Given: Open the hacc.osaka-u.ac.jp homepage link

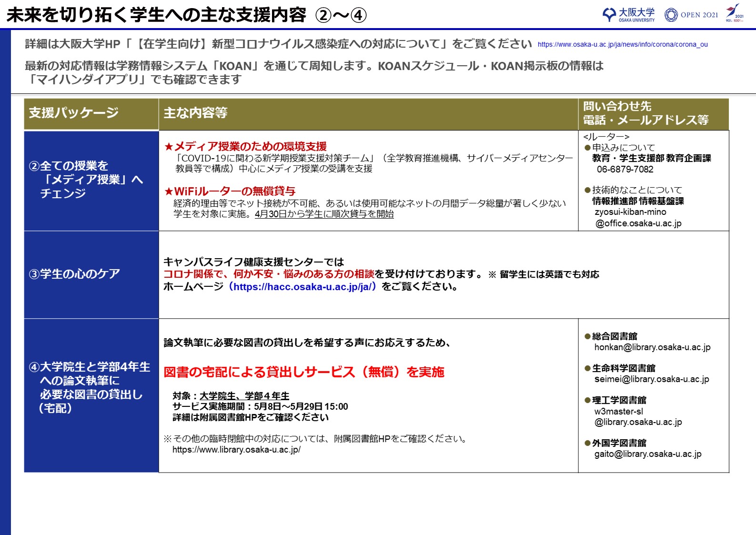Looking at the screenshot, I should 302,287.
